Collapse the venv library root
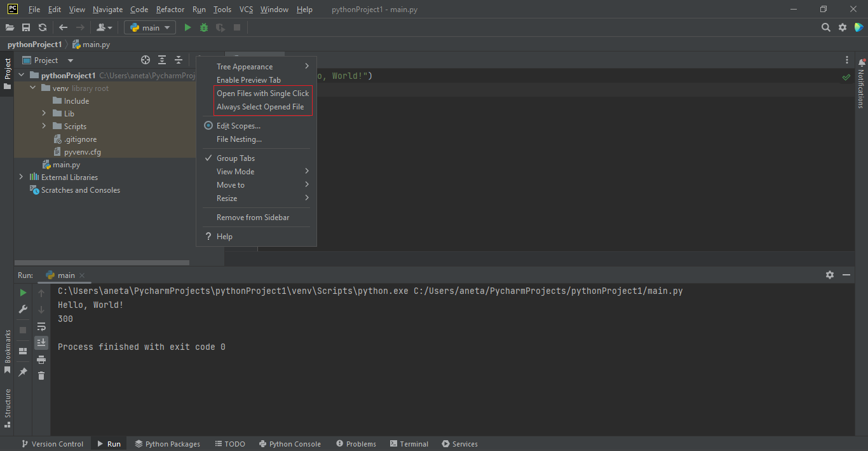868x451 pixels. click(x=32, y=88)
